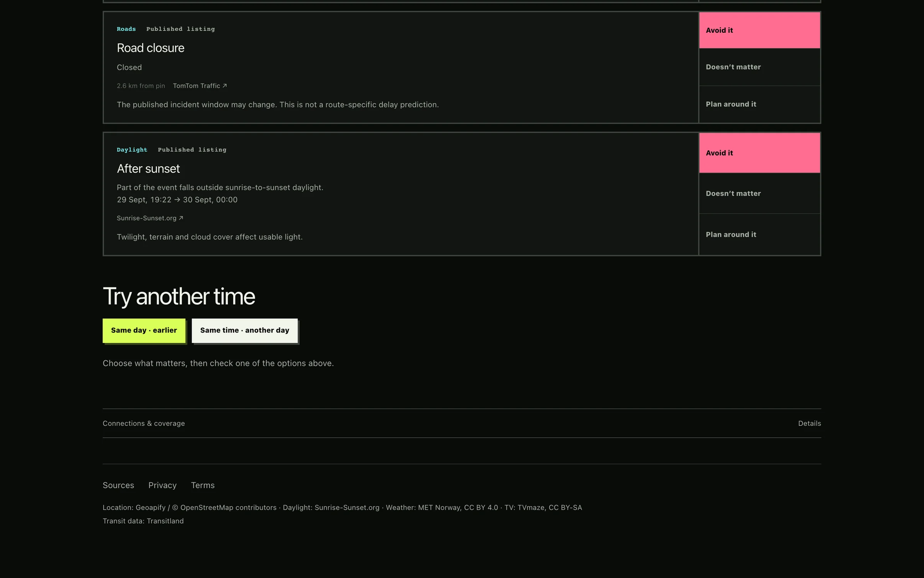Viewport: 924px width, 578px height.
Task: Open the Sunrise-Sunset.org source link
Action: [x=150, y=218]
